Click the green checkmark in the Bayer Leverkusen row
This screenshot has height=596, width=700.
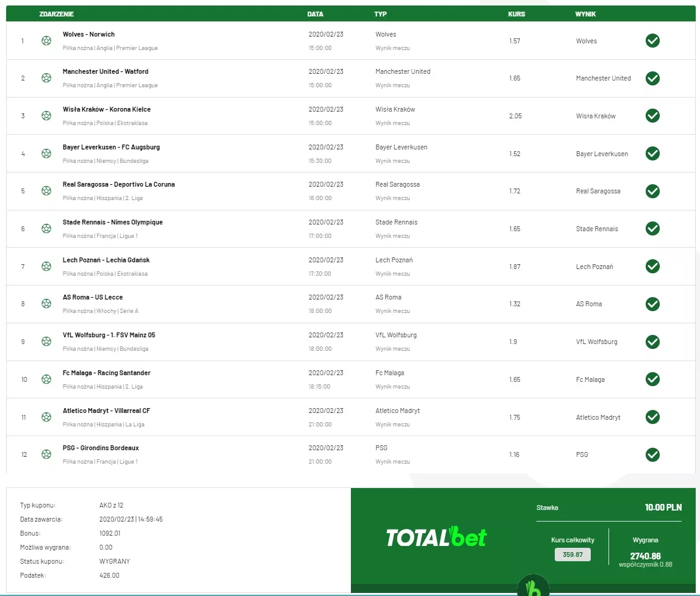click(x=652, y=154)
